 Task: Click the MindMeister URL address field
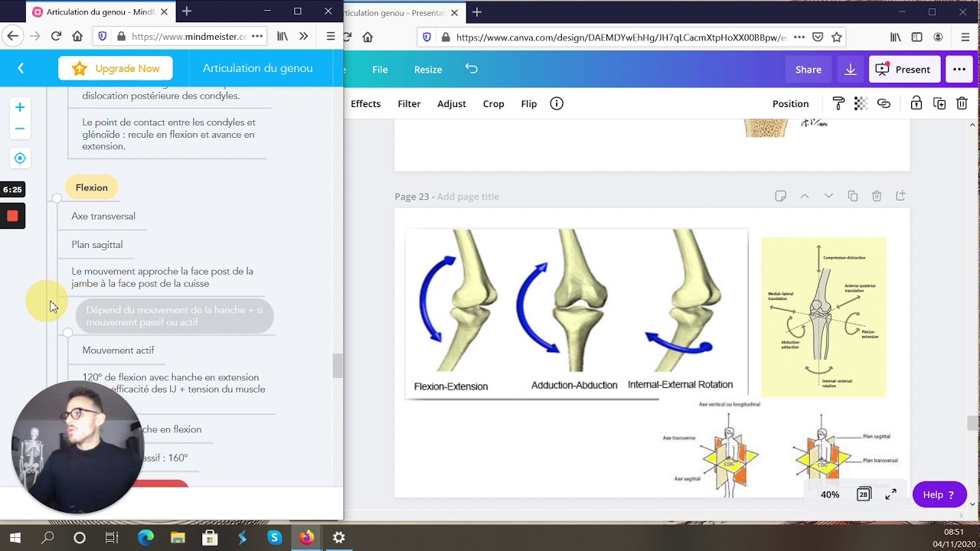click(189, 36)
